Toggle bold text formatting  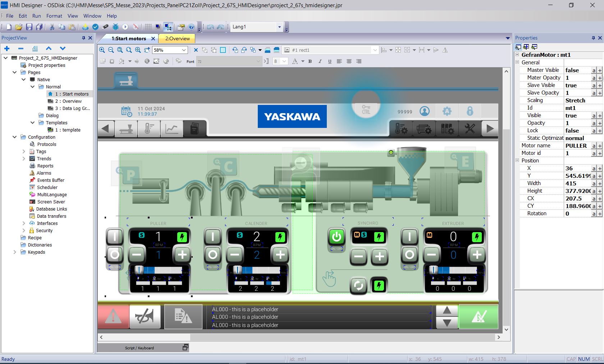[310, 61]
